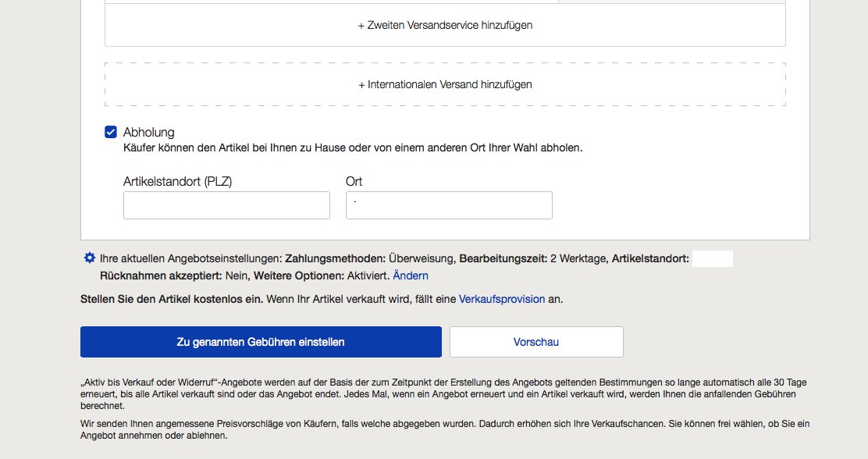Screen dimensions: 868x459
Task: Focus the Artikelstandort (PLZ) input field
Action: point(226,205)
